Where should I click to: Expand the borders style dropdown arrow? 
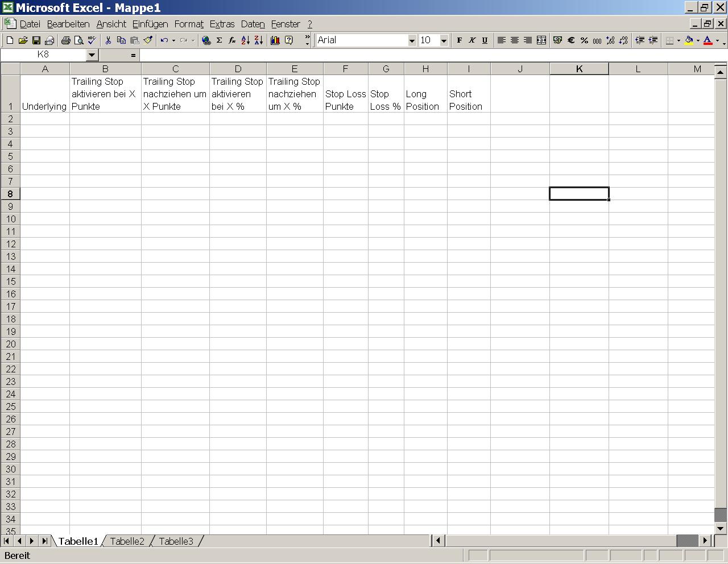[x=679, y=40]
